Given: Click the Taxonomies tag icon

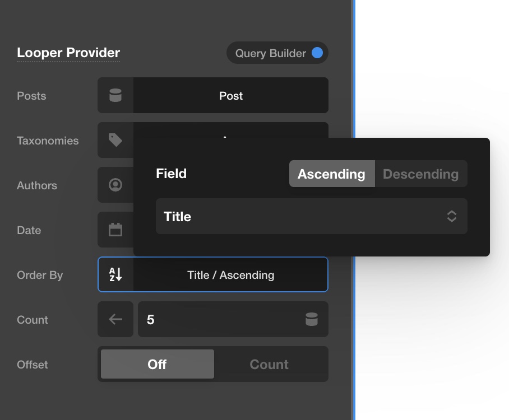Looking at the screenshot, I should coord(115,140).
